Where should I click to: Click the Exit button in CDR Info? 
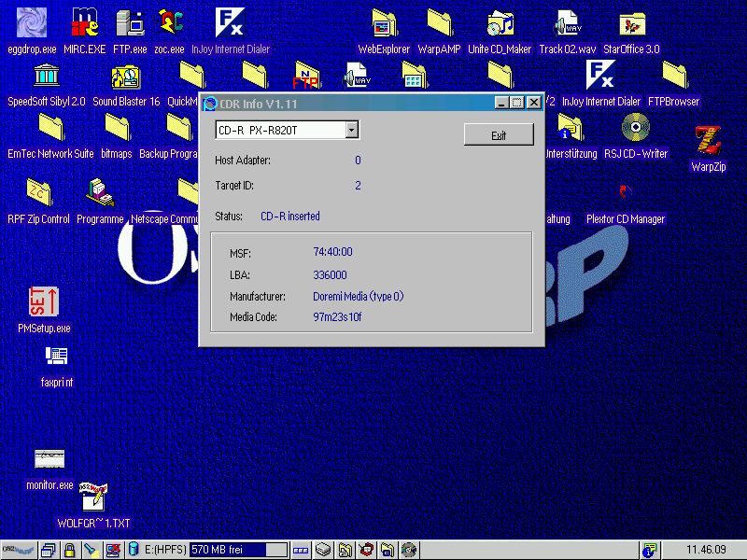(499, 135)
